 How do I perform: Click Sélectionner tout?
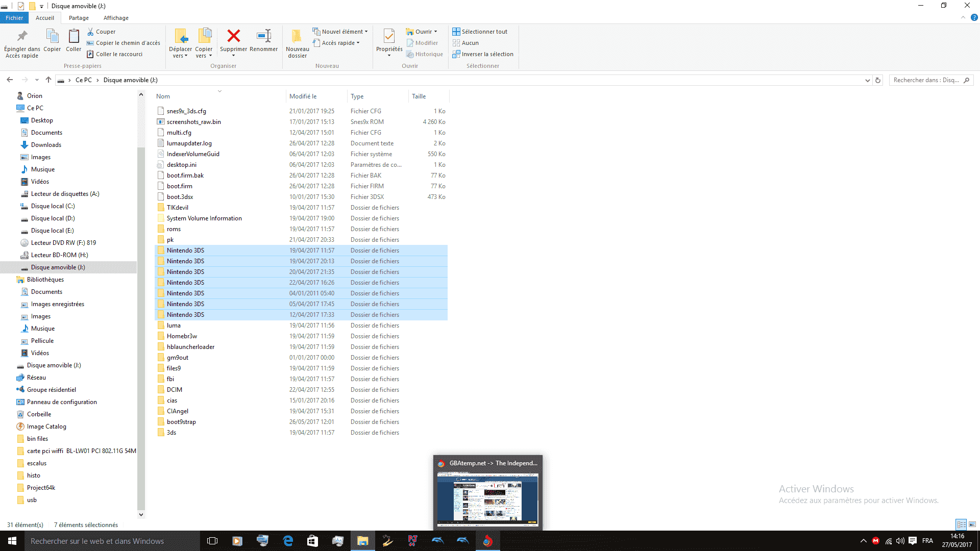point(480,32)
